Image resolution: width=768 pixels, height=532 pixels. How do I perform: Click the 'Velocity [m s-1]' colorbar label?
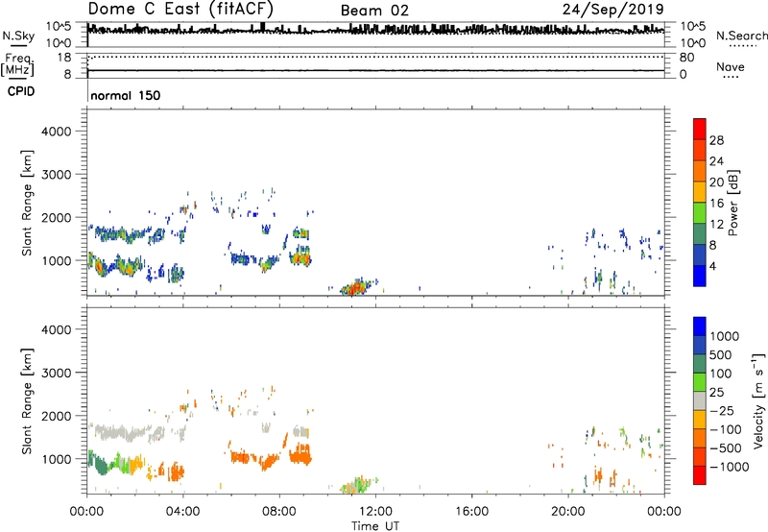tap(758, 400)
